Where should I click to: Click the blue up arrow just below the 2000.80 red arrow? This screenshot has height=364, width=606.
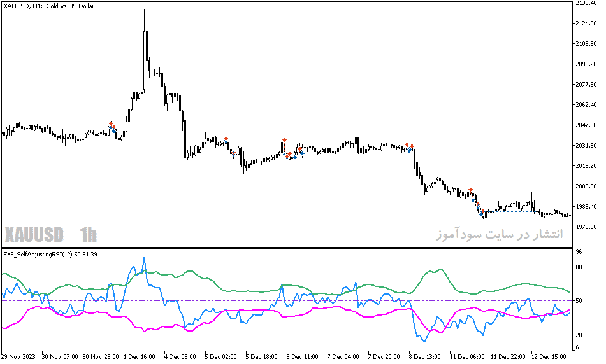pos(473,200)
